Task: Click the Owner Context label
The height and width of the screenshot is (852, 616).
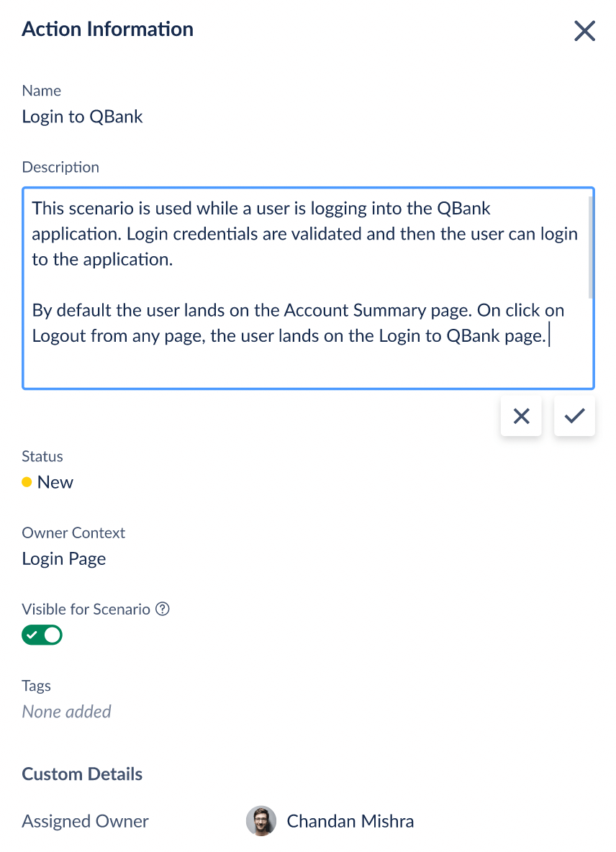Action: 73,532
